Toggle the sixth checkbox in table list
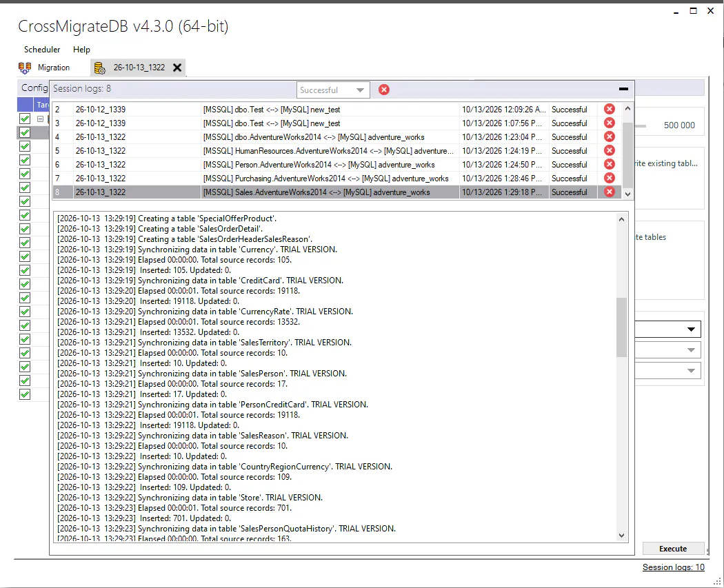This screenshot has width=724, height=588. 25,188
